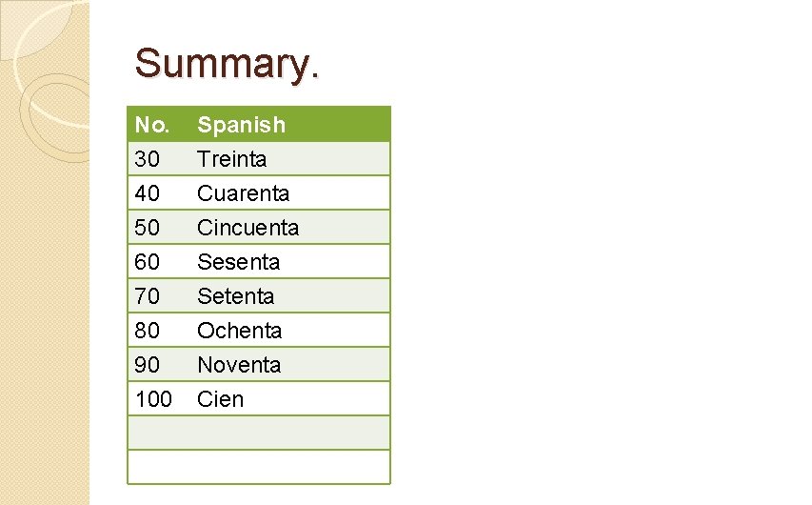Click the cell containing number 50
The image size is (812, 505).
148,228
